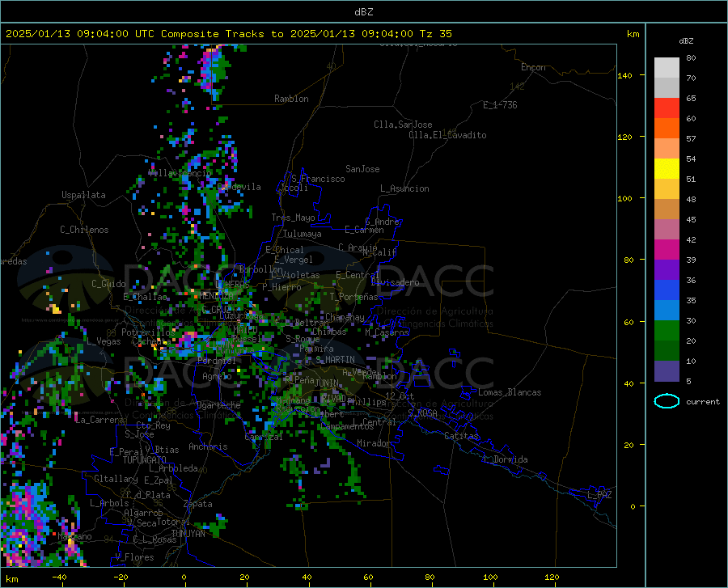Click the 'V_Flores' map label
The width and height of the screenshot is (728, 588).
pyautogui.click(x=134, y=557)
